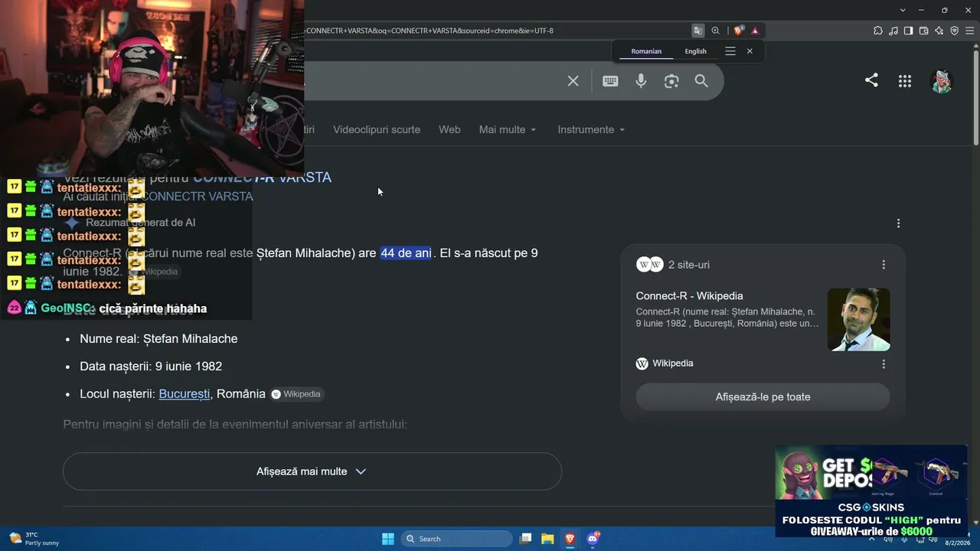This screenshot has height=551, width=980.
Task: Open the 2 site-uri card options menu
Action: click(884, 265)
